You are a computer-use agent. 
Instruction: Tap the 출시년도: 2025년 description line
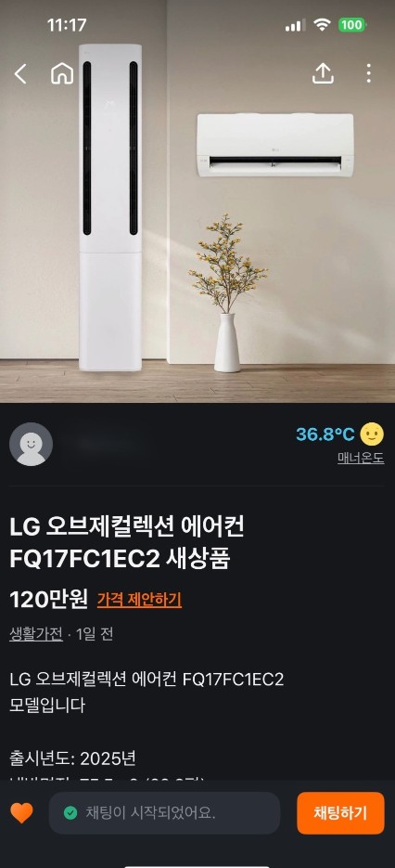(72, 758)
